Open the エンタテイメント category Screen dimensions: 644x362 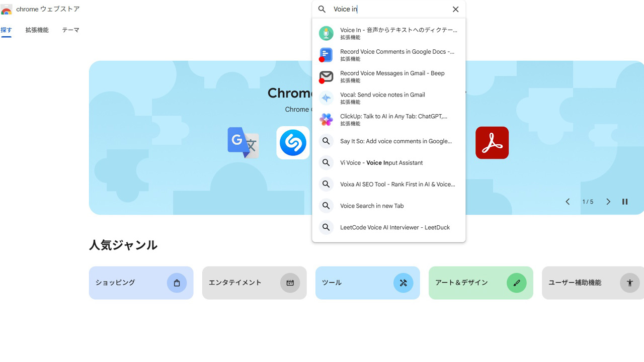(254, 283)
